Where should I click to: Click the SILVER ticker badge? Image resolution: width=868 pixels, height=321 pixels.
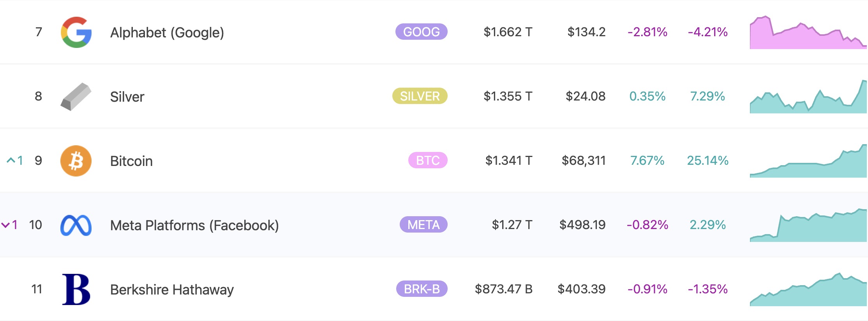coord(420,96)
